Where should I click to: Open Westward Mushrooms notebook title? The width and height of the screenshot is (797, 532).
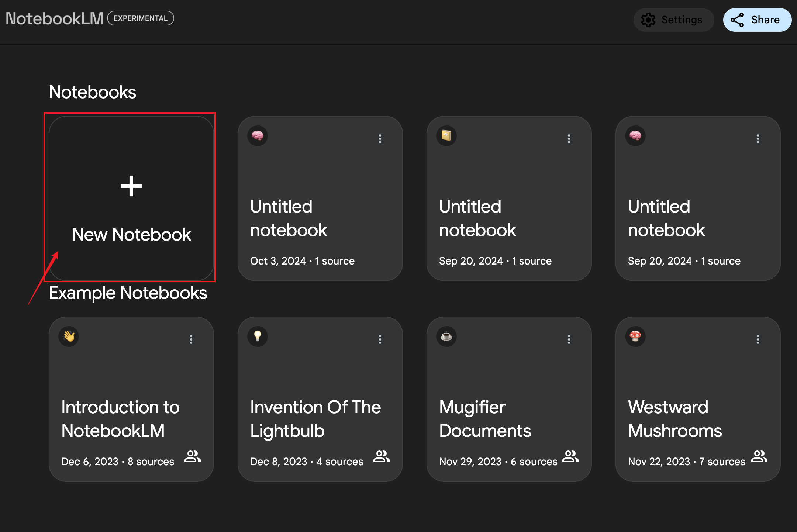tap(675, 419)
